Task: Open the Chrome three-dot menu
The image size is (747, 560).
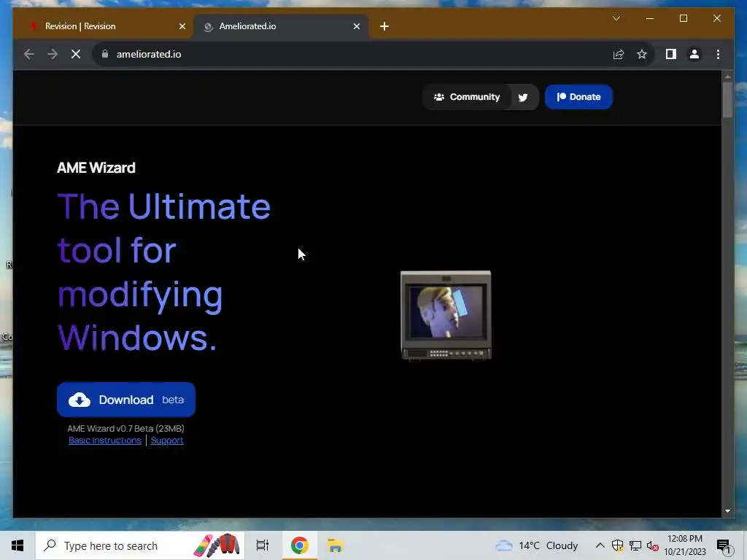Action: (718, 54)
